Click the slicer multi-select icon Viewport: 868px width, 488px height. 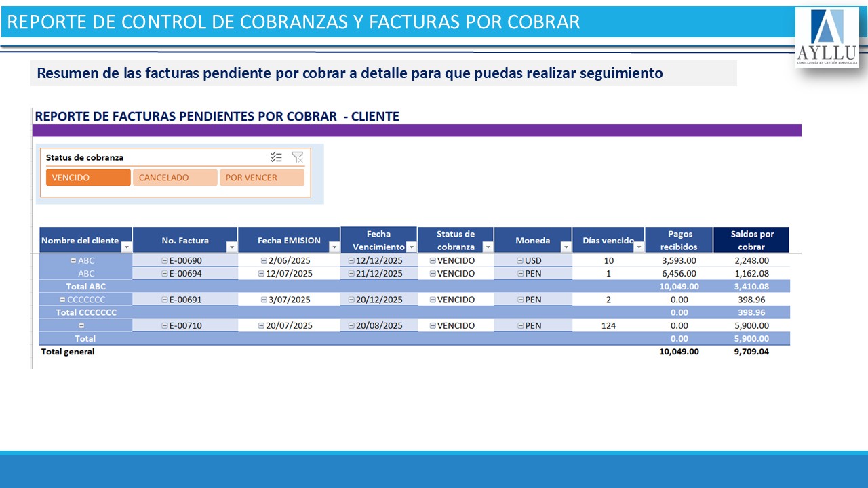click(x=276, y=157)
